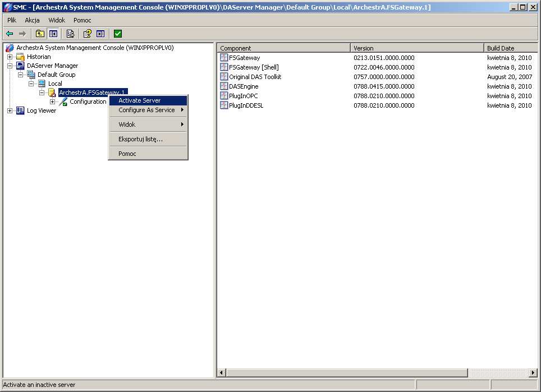This screenshot has width=541, height=392.
Task: Select the Configuration tree item label
Action: click(88, 102)
